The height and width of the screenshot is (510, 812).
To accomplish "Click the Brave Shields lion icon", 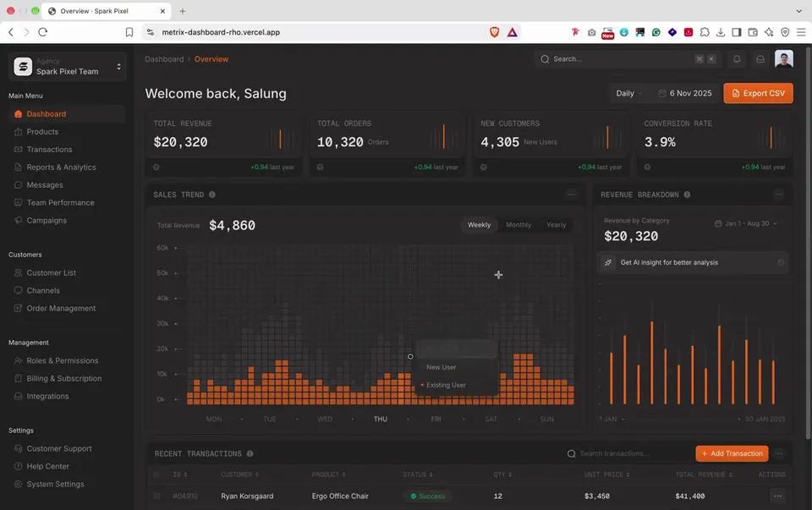I will click(x=494, y=32).
